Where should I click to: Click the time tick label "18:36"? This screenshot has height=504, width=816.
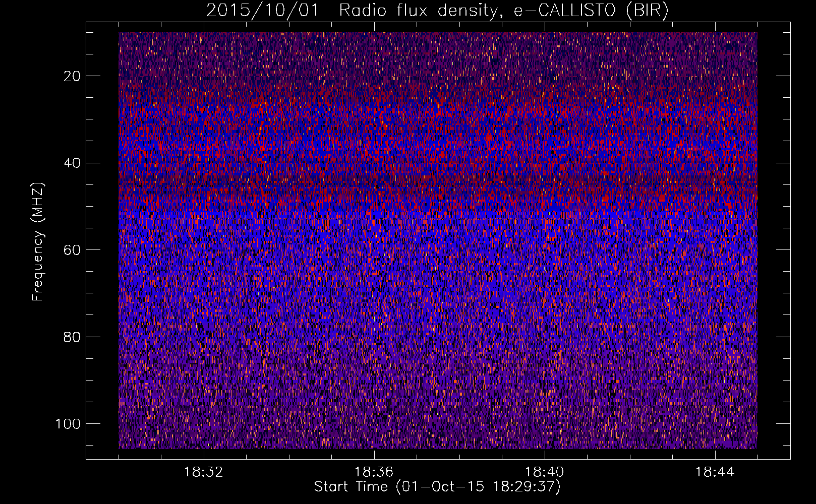click(374, 472)
